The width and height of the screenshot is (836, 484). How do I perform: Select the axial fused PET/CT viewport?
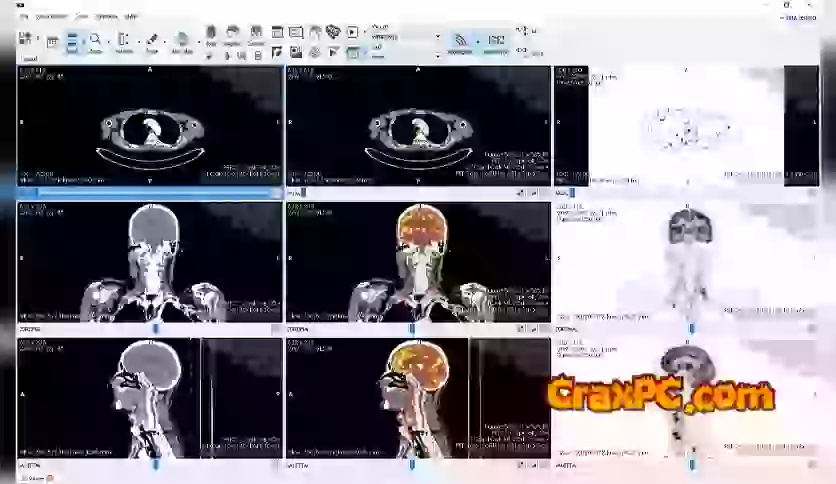(419, 126)
